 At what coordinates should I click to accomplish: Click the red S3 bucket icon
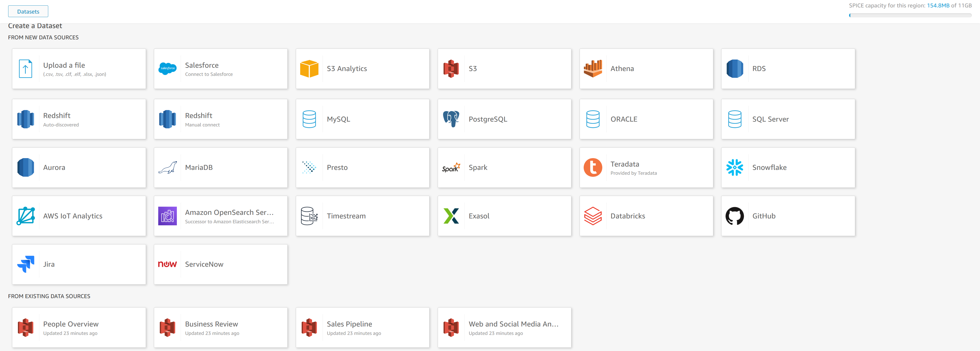(x=451, y=69)
